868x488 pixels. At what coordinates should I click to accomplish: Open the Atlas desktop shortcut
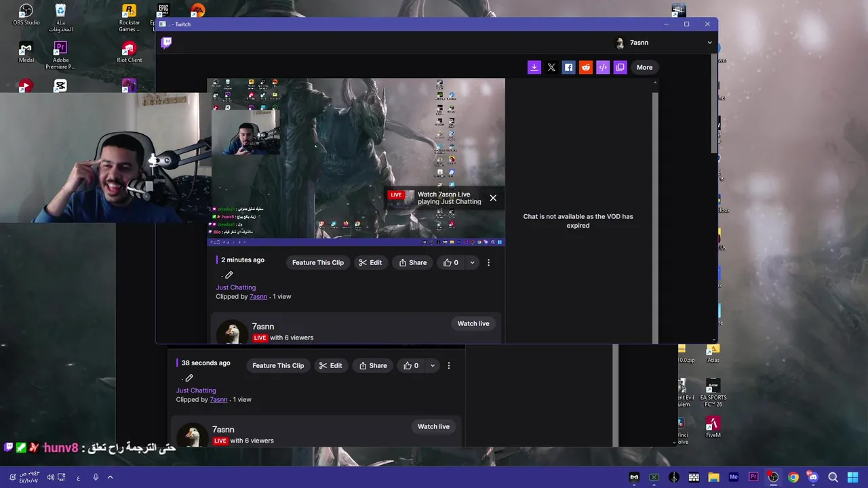(713, 354)
